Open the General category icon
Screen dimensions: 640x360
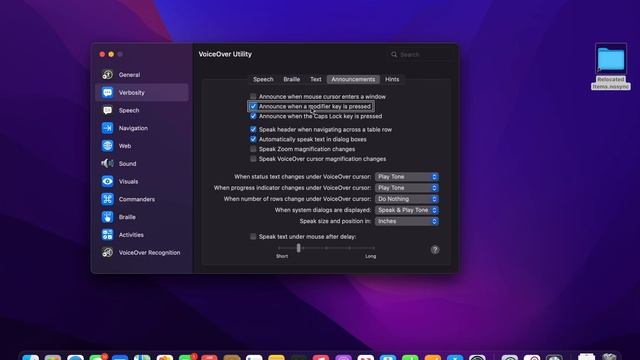pos(107,75)
